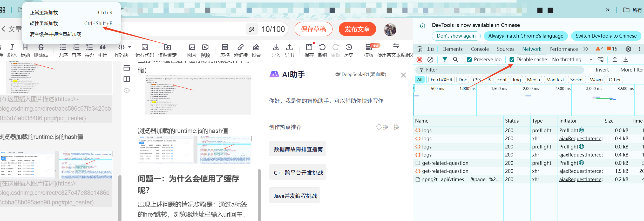Toggle Preserve log checkbox
The image size is (644, 221).
tap(469, 60)
